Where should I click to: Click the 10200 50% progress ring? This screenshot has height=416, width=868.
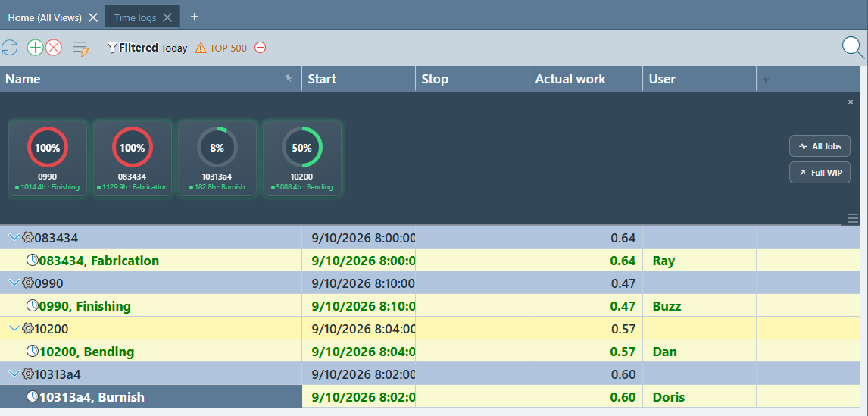point(301,147)
